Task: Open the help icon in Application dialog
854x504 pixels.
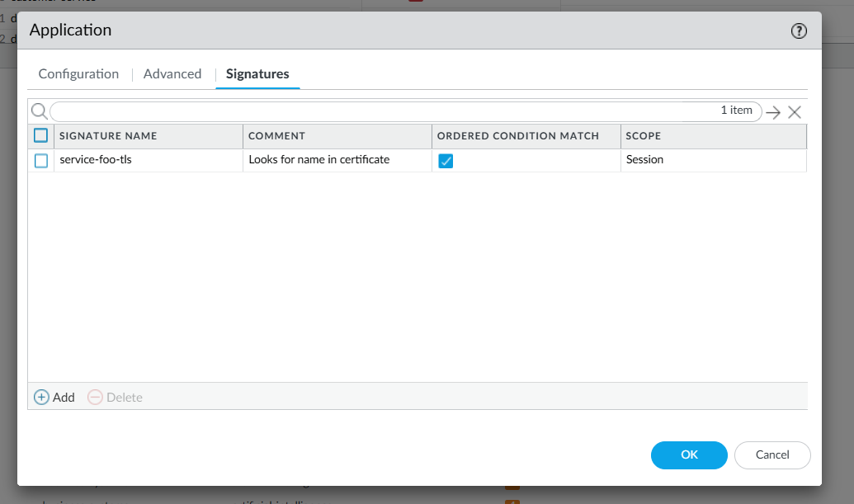Action: [x=799, y=31]
